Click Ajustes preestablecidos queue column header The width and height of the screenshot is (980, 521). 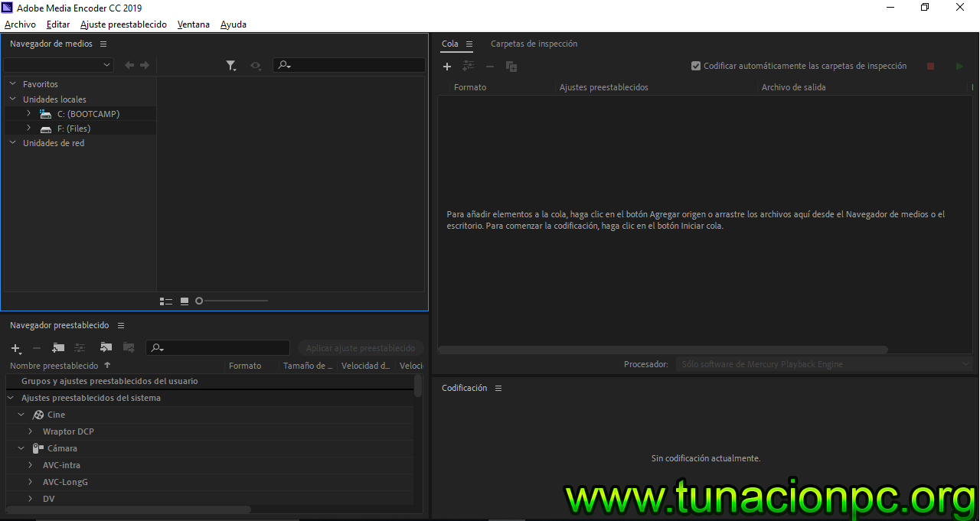click(x=604, y=87)
